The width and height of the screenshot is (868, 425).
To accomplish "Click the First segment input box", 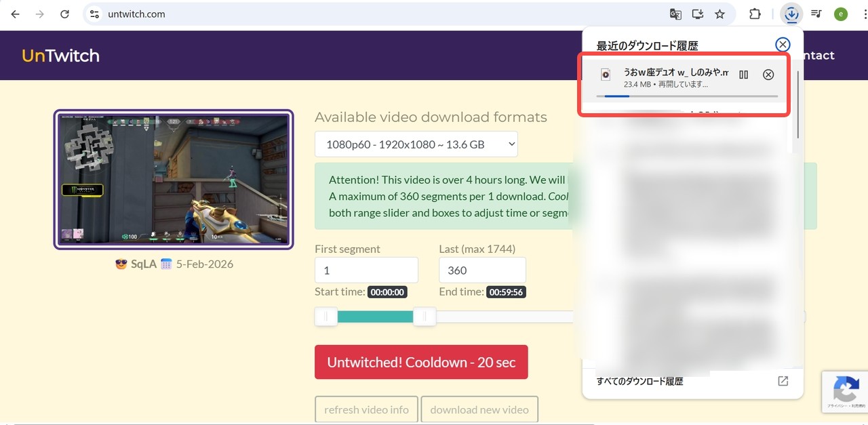I will [x=366, y=270].
